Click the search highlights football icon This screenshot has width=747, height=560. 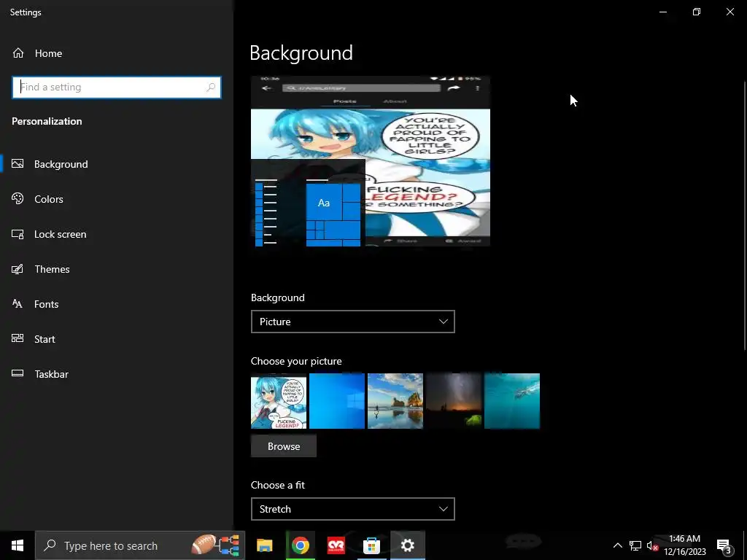point(203,544)
